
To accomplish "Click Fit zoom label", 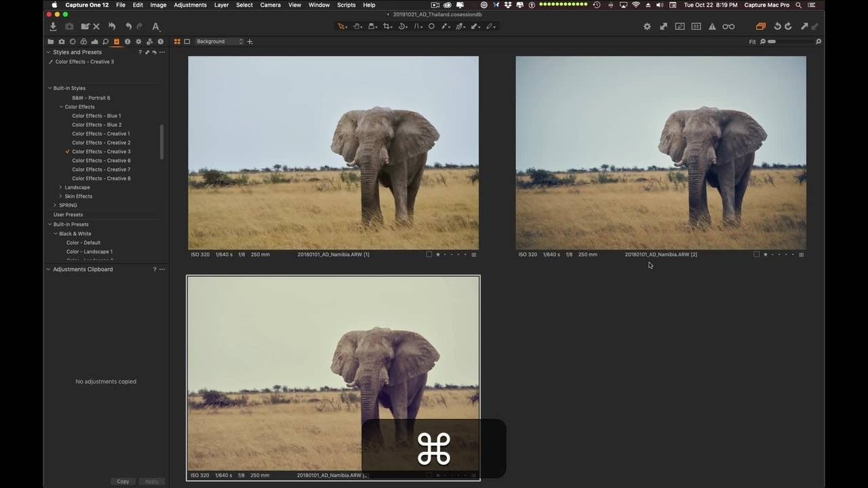I will (752, 42).
